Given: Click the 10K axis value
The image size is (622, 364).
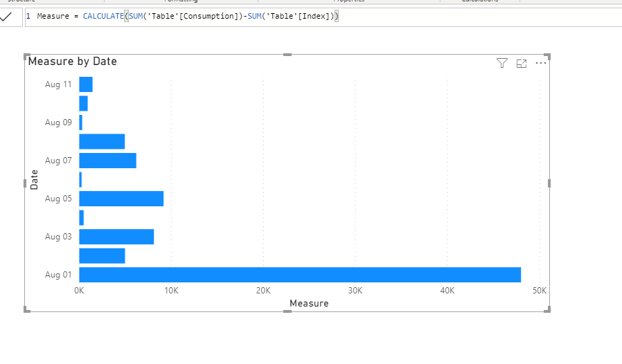Looking at the screenshot, I should pos(171,291).
